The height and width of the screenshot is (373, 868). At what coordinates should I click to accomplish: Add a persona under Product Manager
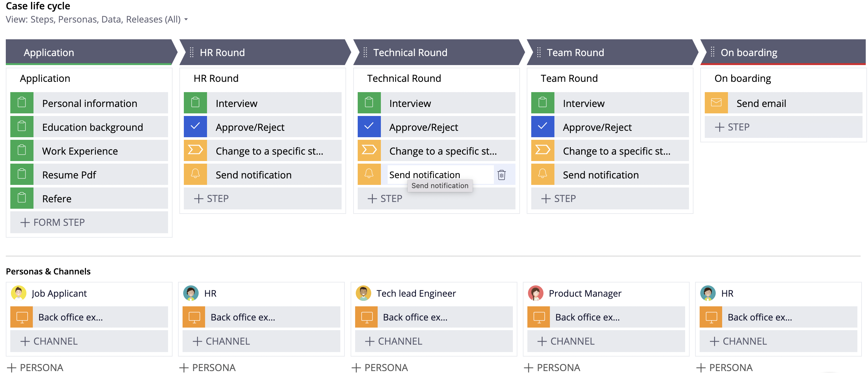pyautogui.click(x=552, y=367)
